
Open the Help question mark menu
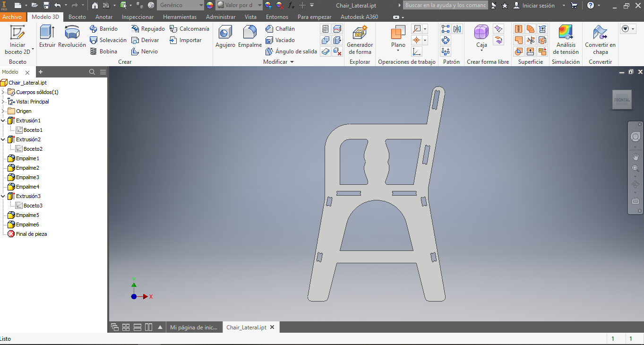[x=591, y=5]
